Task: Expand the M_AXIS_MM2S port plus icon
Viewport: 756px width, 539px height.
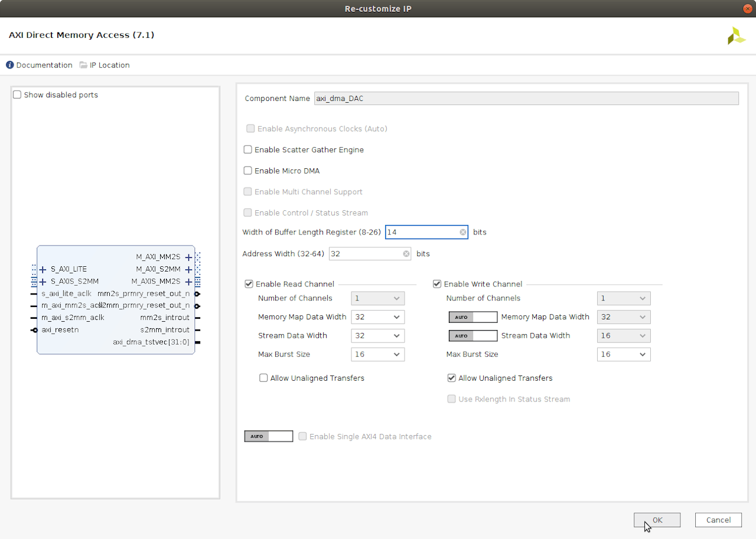Action: coord(188,282)
